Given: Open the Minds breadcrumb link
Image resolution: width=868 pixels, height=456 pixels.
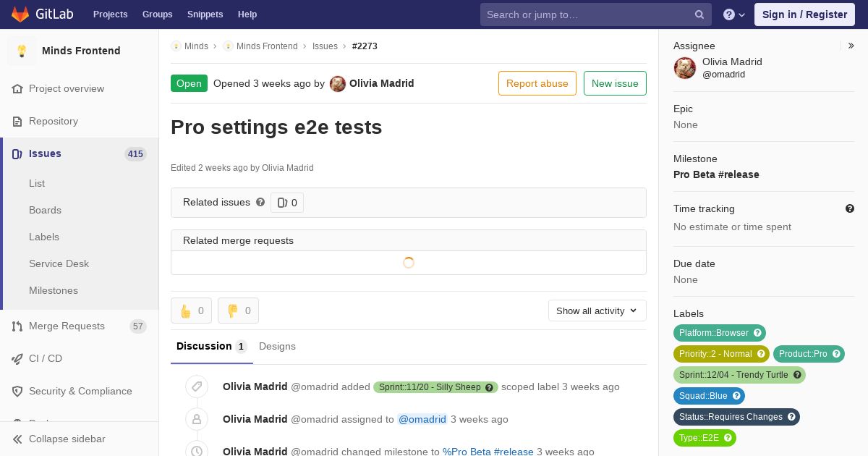Looking at the screenshot, I should [196, 46].
